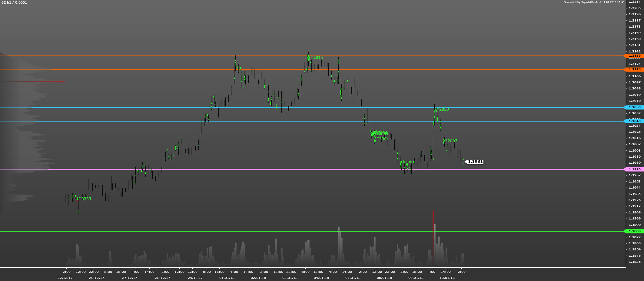
Task: Select the 1*3333 signal marker
Action: 84,199
